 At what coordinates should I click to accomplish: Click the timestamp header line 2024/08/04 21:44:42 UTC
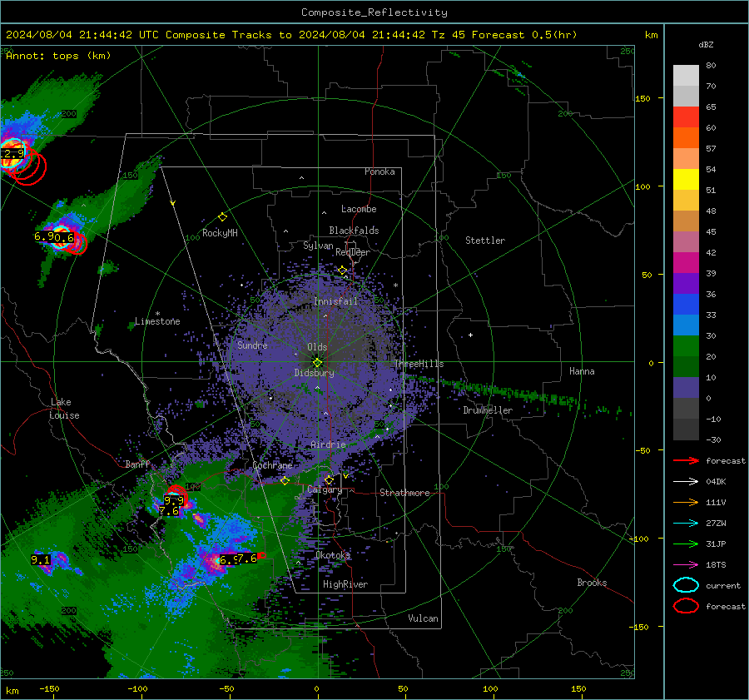pos(291,35)
